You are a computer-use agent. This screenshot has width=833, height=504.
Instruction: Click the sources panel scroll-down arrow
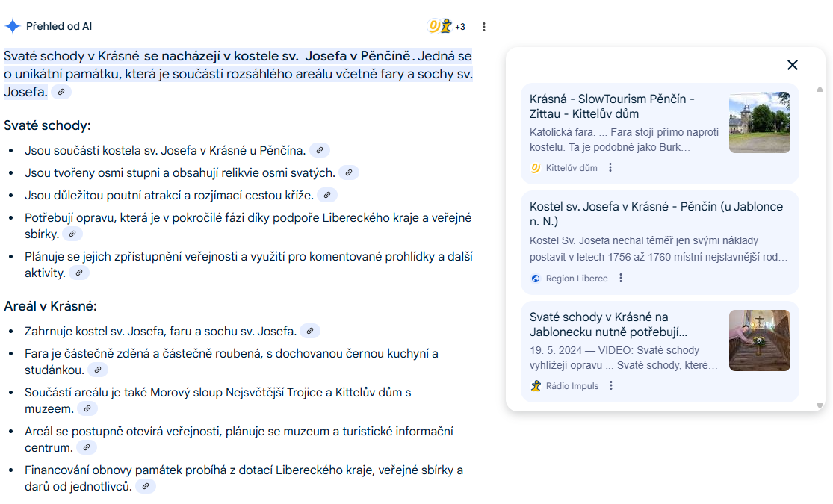(820, 405)
